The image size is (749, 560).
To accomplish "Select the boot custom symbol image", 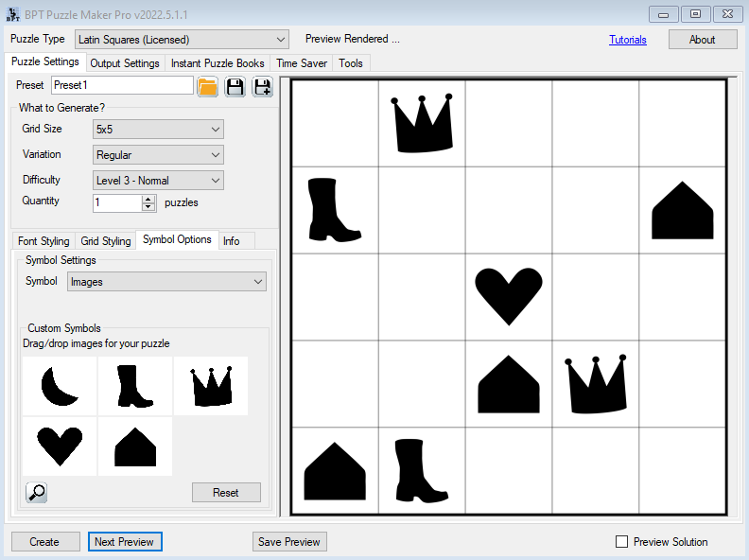I will (135, 386).
